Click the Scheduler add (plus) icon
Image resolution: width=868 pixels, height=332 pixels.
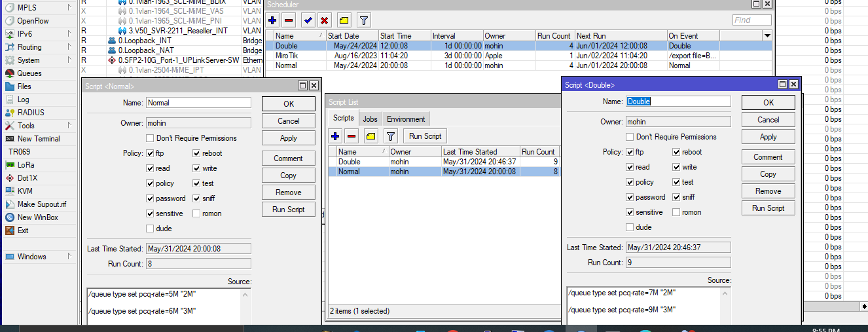[272, 20]
